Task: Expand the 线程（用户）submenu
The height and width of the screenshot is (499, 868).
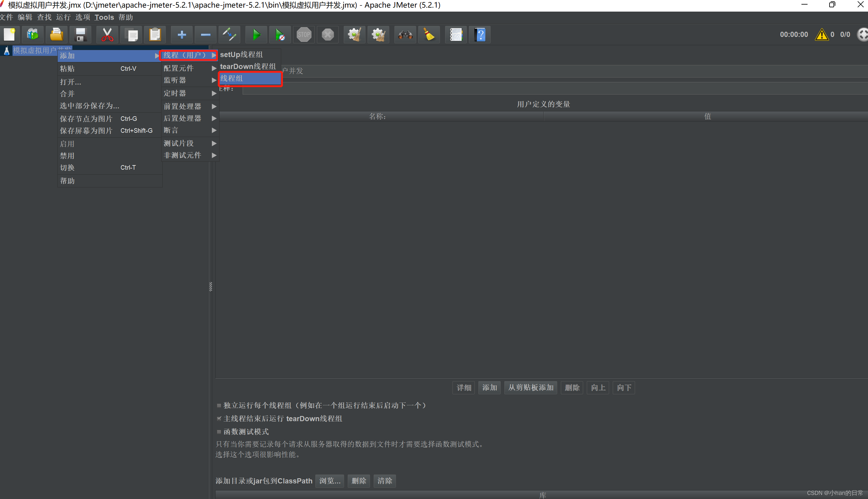Action: [190, 55]
